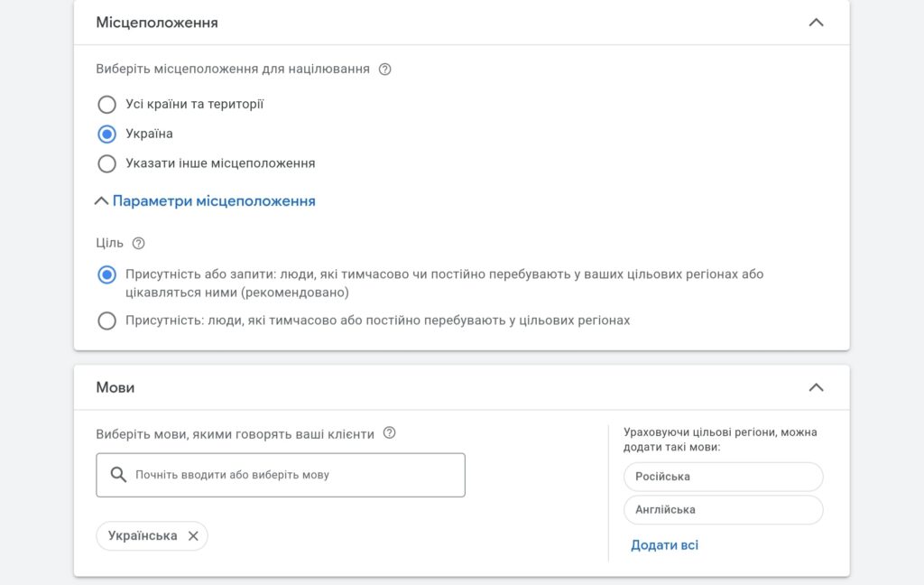Screen dimensions: 924x585
Task: Collapse the "Мови" section chevron
Action: [x=816, y=386]
